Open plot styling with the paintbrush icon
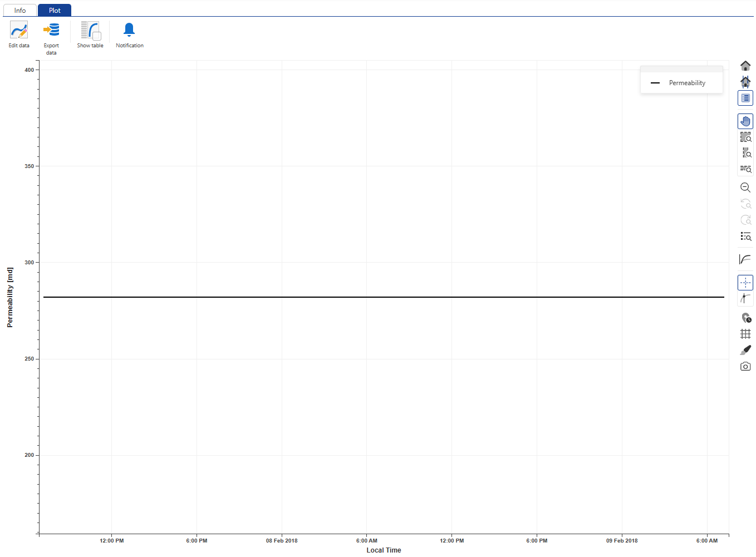Image resolution: width=756 pixels, height=557 pixels. pos(745,350)
